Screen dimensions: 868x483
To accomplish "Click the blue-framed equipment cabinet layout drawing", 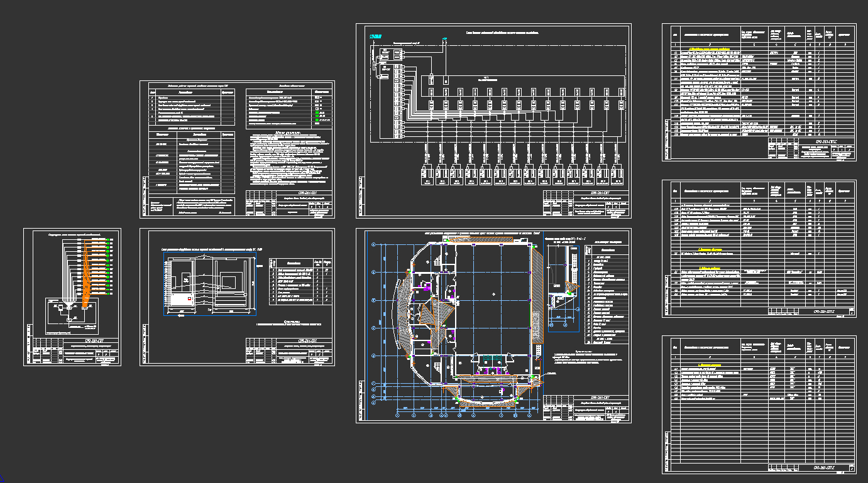I will 211,285.
